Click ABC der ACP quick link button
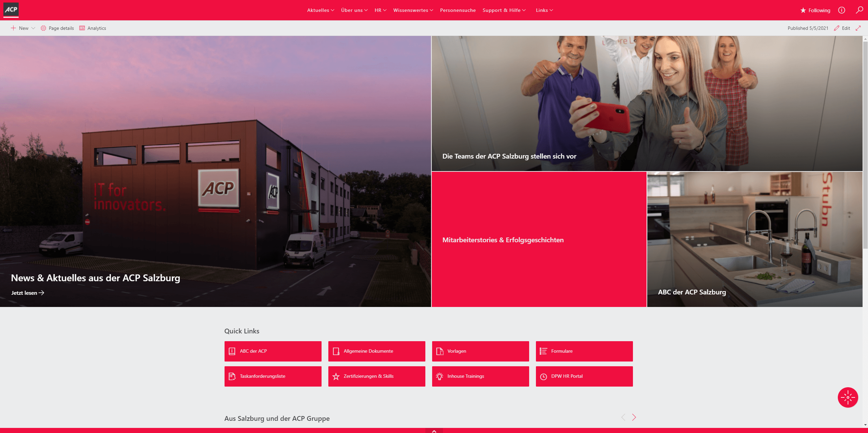The width and height of the screenshot is (868, 433). click(273, 351)
